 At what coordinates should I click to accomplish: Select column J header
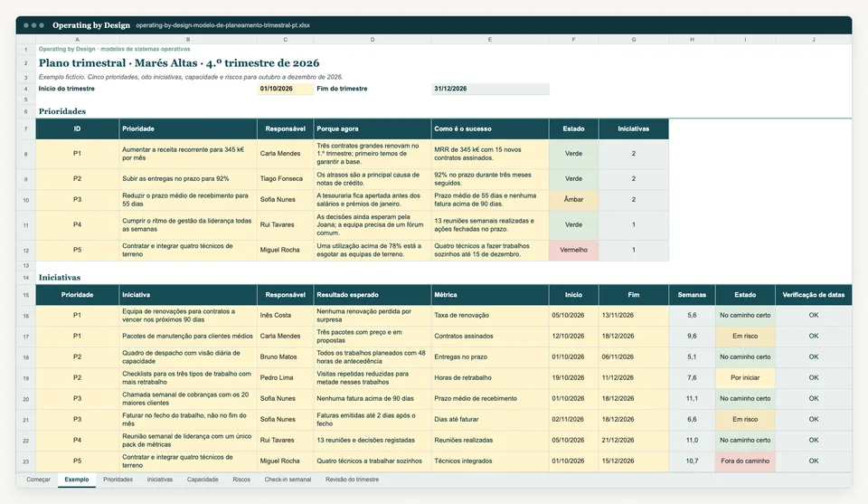[814, 39]
